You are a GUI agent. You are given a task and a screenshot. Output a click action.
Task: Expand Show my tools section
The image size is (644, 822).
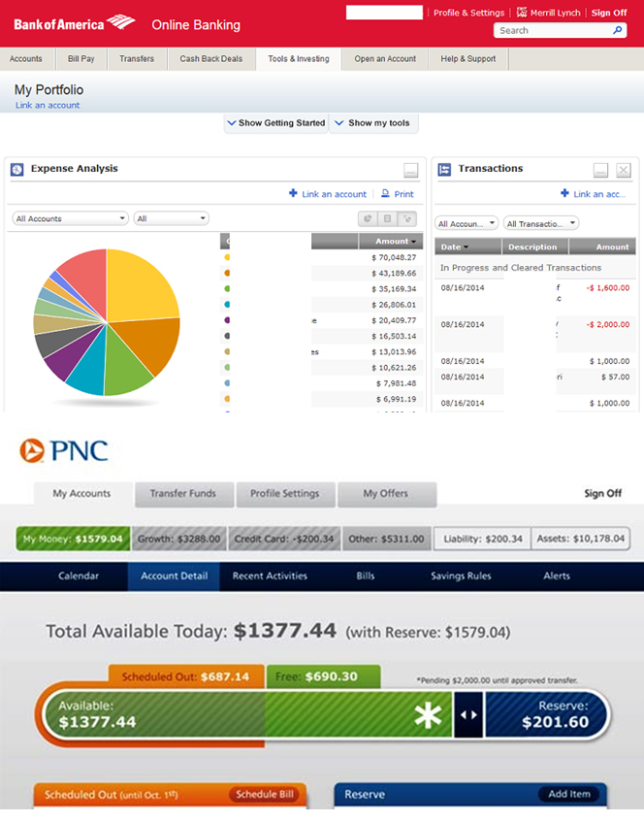373,123
